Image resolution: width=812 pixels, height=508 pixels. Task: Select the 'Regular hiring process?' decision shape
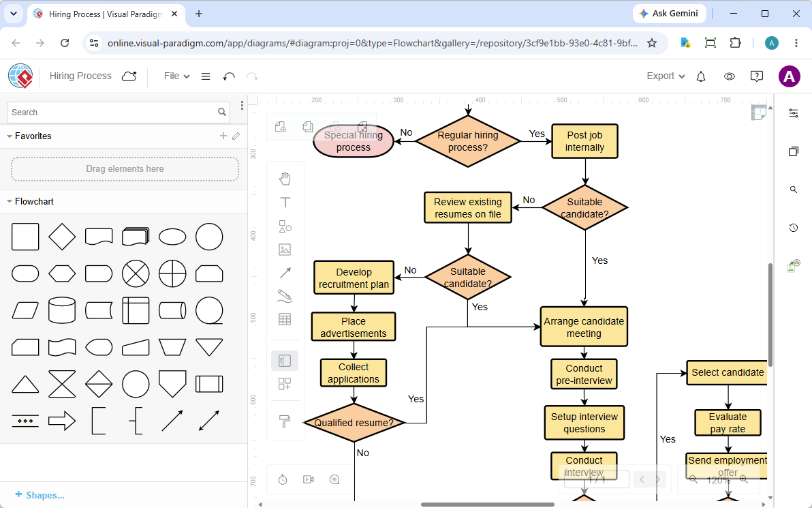(467, 141)
